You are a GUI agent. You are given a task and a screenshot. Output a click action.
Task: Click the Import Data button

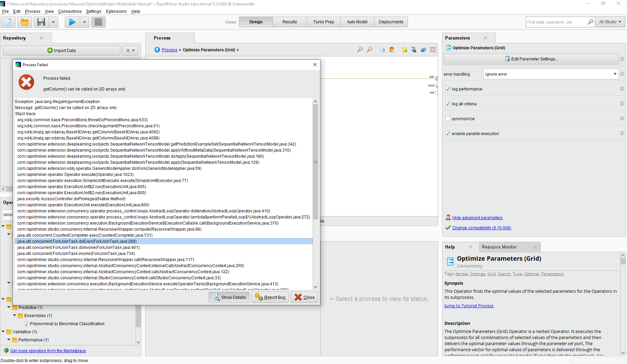point(62,51)
